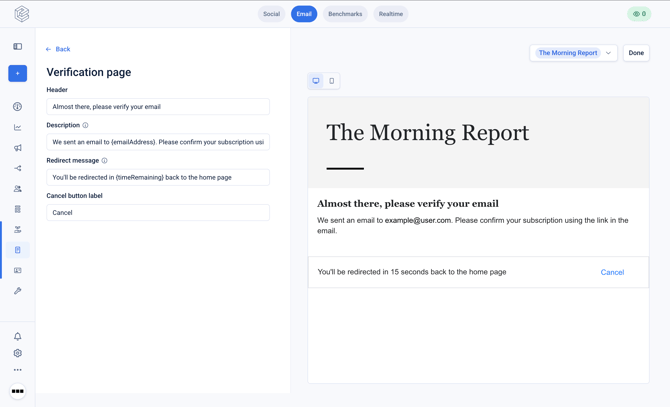This screenshot has height=407, width=670.
Task: Open the line chart analytics icon
Action: point(18,127)
